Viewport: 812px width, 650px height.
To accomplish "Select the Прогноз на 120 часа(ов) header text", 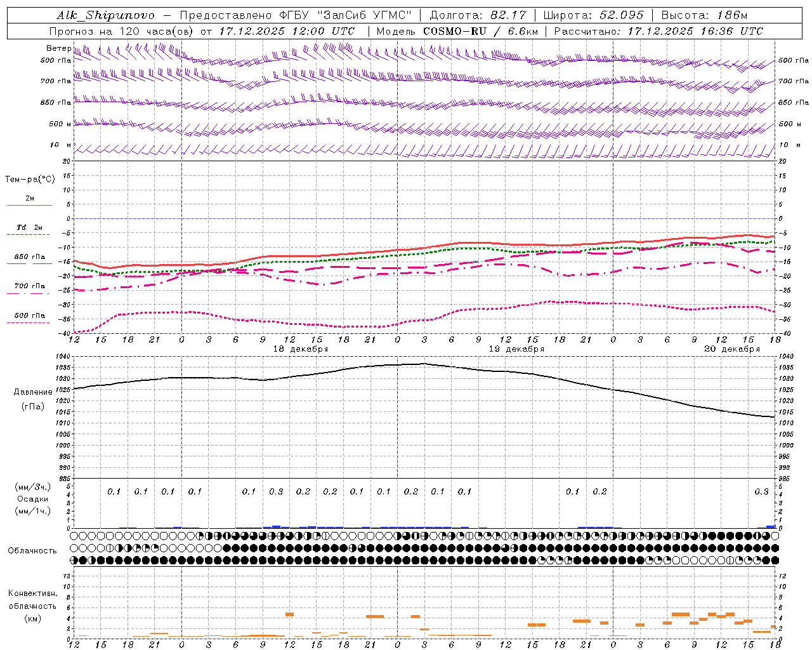I will [122, 31].
